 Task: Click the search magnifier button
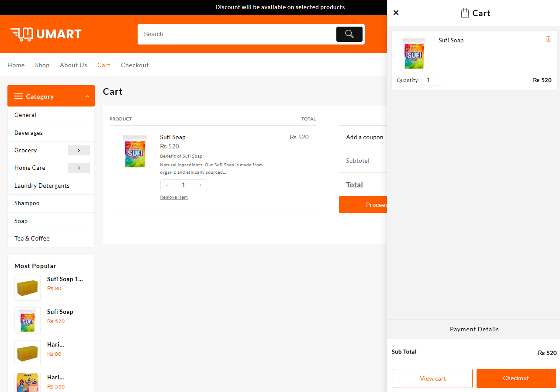349,34
